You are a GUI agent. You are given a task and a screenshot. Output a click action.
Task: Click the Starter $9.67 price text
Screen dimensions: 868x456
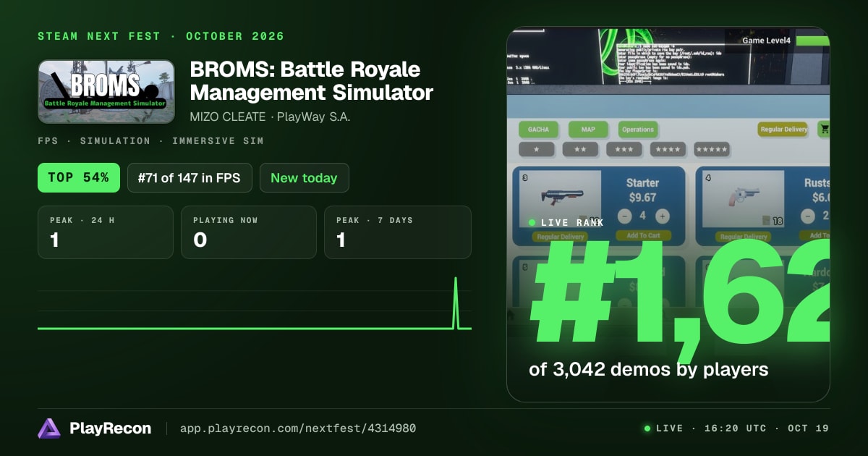(x=642, y=197)
